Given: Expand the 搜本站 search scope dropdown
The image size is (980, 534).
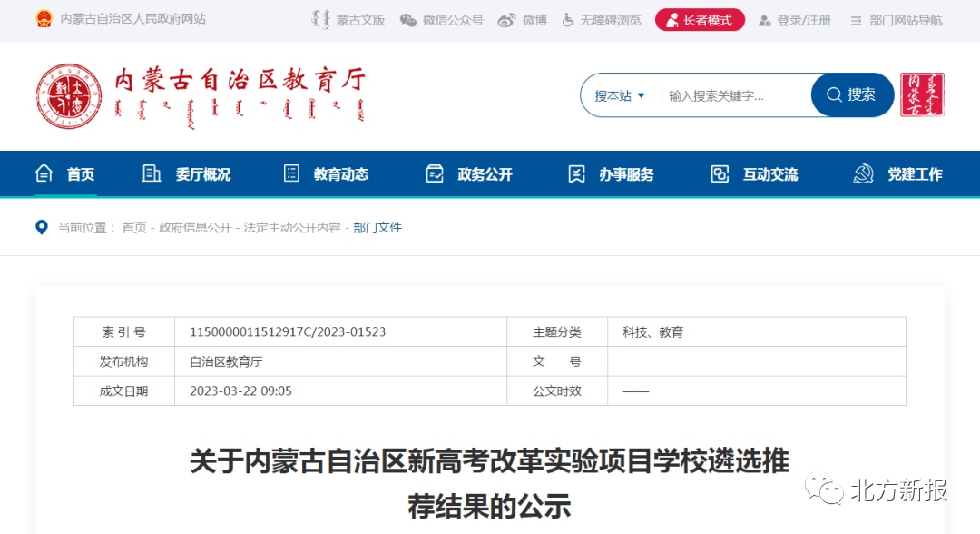Looking at the screenshot, I should (621, 95).
